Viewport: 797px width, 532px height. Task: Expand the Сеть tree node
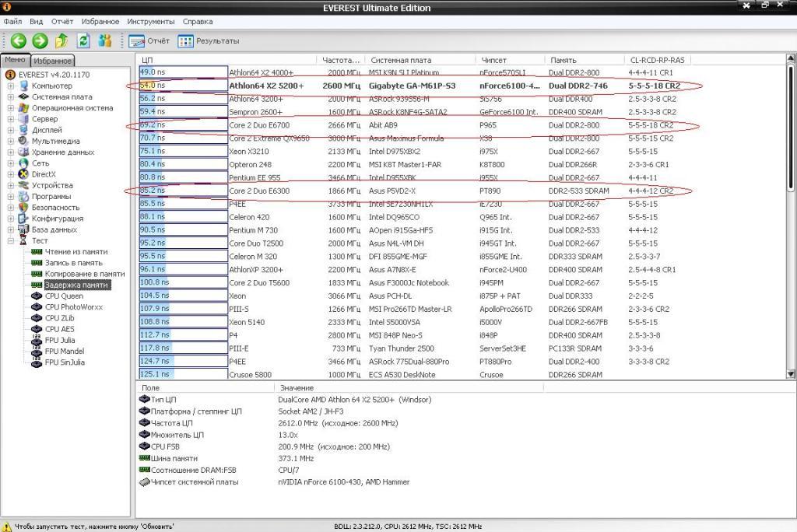(11, 163)
